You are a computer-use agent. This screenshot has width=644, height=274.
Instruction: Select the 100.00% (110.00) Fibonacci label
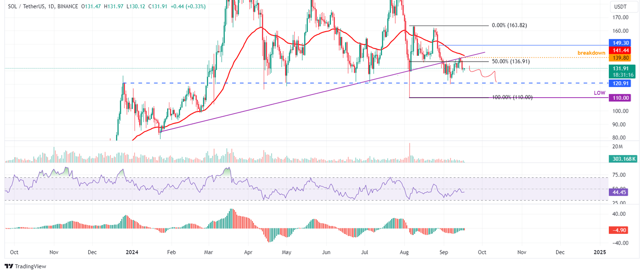pos(512,97)
